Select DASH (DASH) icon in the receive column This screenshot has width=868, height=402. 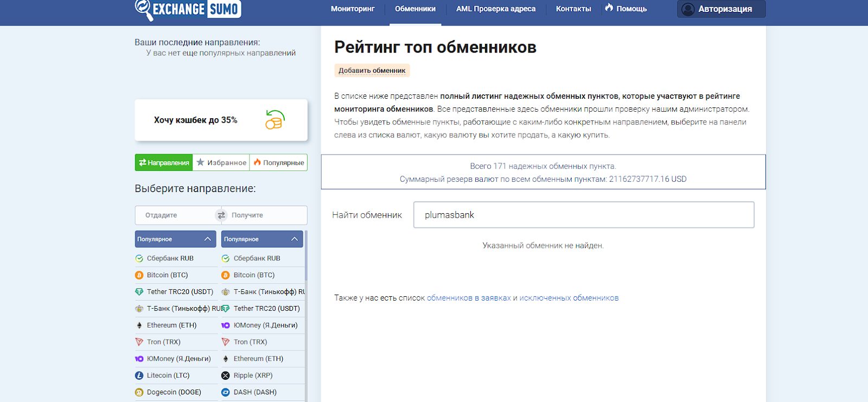pos(226,392)
